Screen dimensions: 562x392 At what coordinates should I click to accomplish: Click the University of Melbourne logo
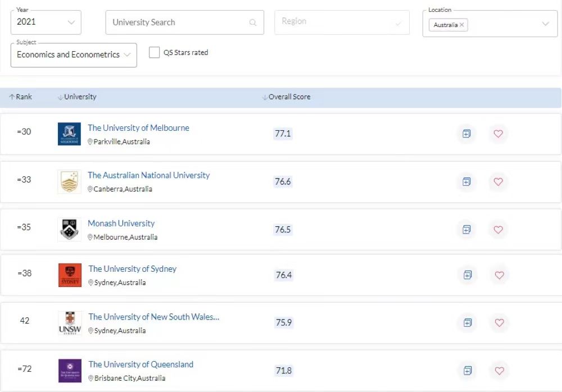(69, 134)
